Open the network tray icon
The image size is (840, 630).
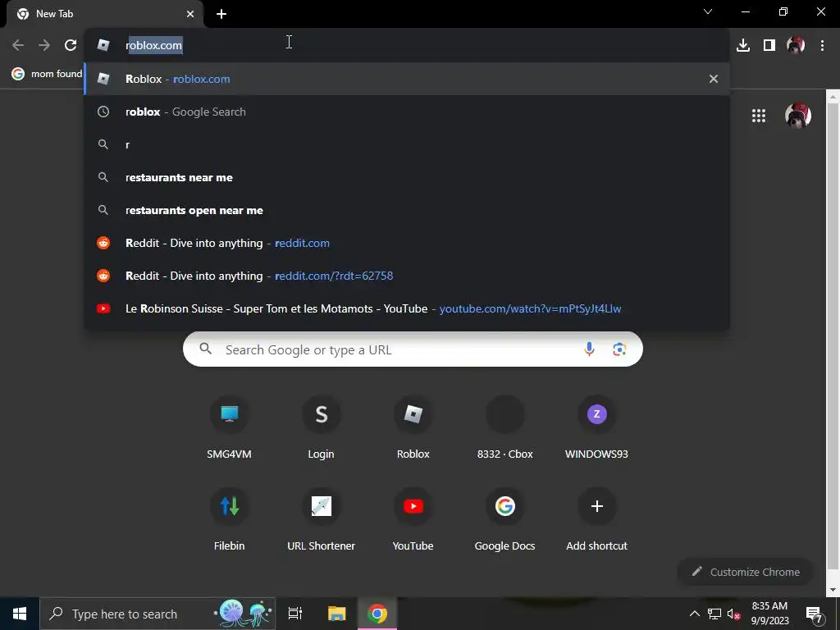click(x=714, y=614)
